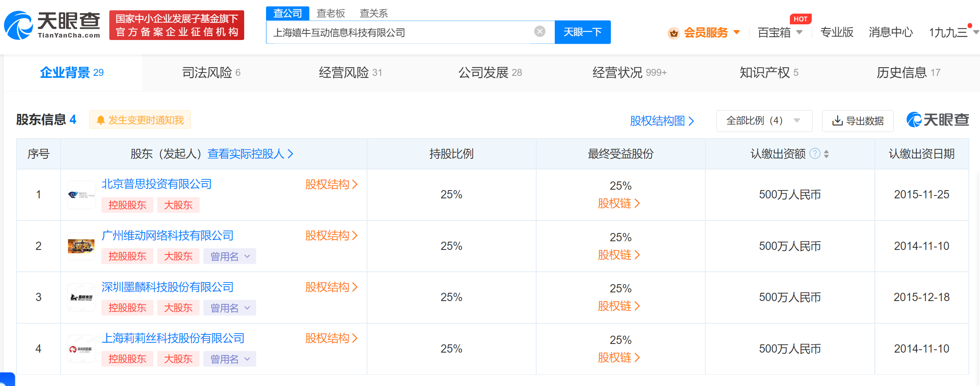Switch to the 经营状况 tab
Image resolution: width=980 pixels, height=386 pixels.
click(x=629, y=73)
